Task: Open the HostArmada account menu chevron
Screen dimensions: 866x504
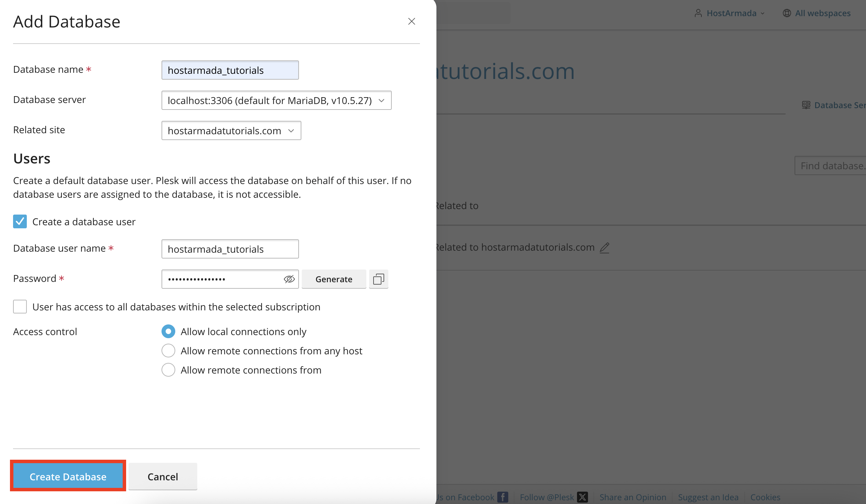Action: [x=762, y=13]
